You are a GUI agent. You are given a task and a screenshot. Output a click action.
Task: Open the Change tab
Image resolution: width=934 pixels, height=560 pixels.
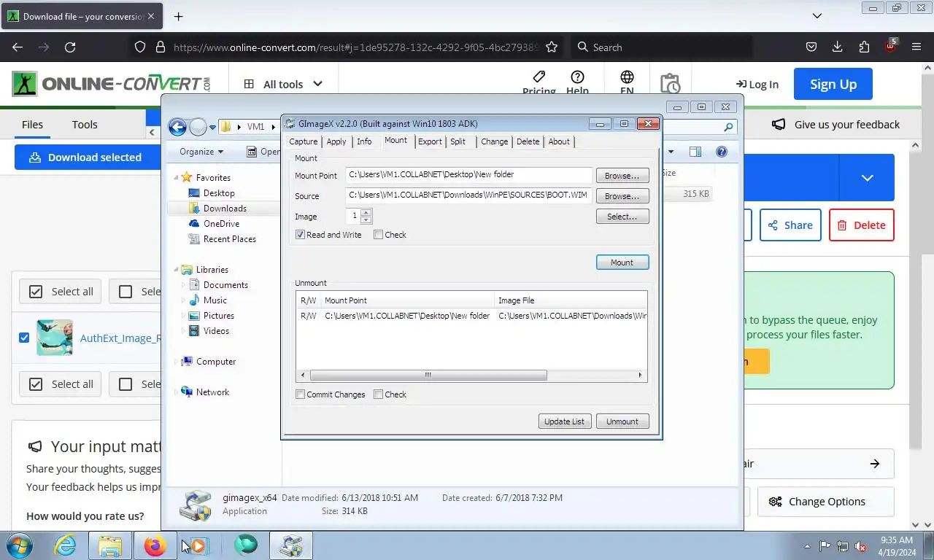(x=494, y=141)
